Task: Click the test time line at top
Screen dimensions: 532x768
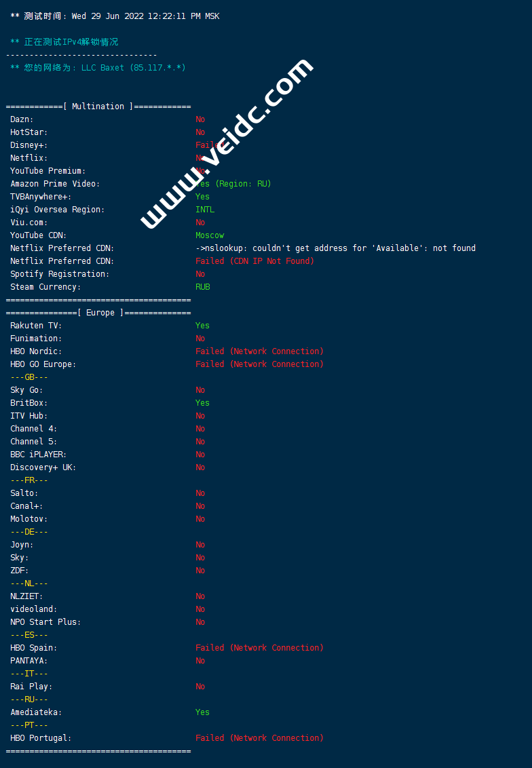Action: click(115, 16)
